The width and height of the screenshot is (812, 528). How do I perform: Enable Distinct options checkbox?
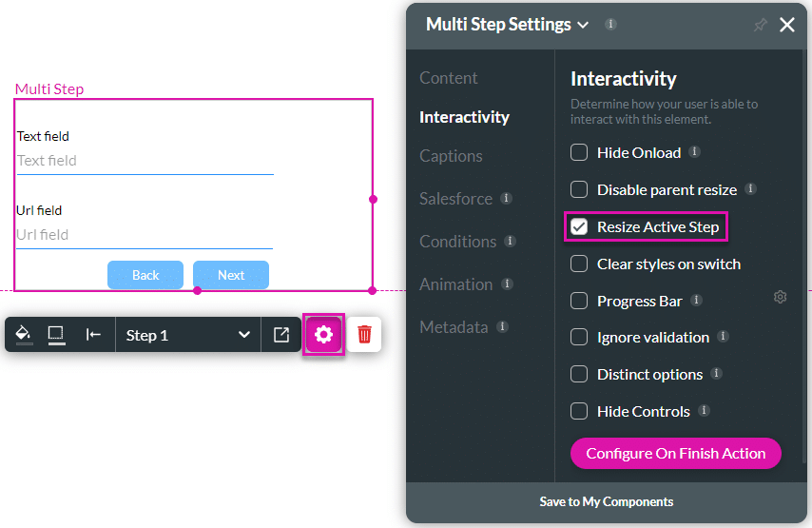(579, 374)
